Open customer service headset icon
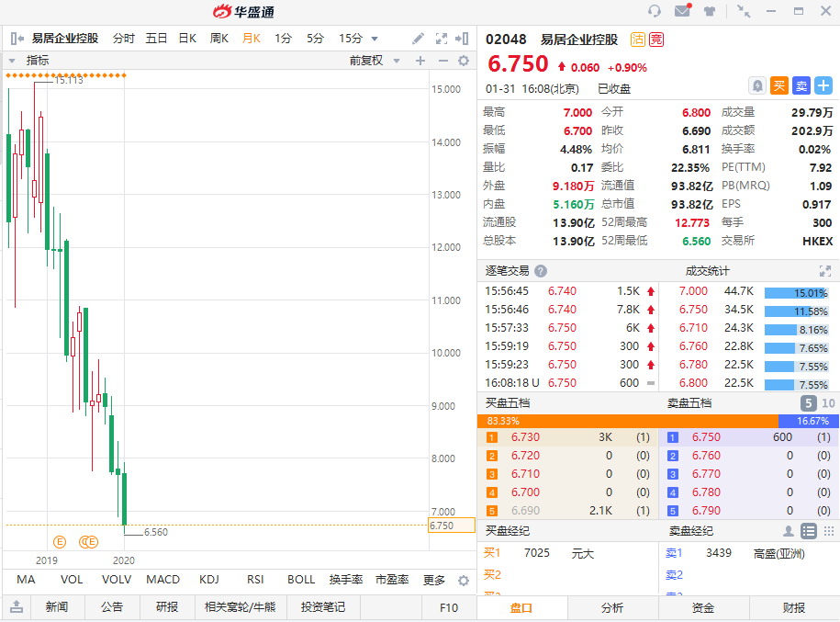This screenshot has height=622, width=840. [x=655, y=11]
